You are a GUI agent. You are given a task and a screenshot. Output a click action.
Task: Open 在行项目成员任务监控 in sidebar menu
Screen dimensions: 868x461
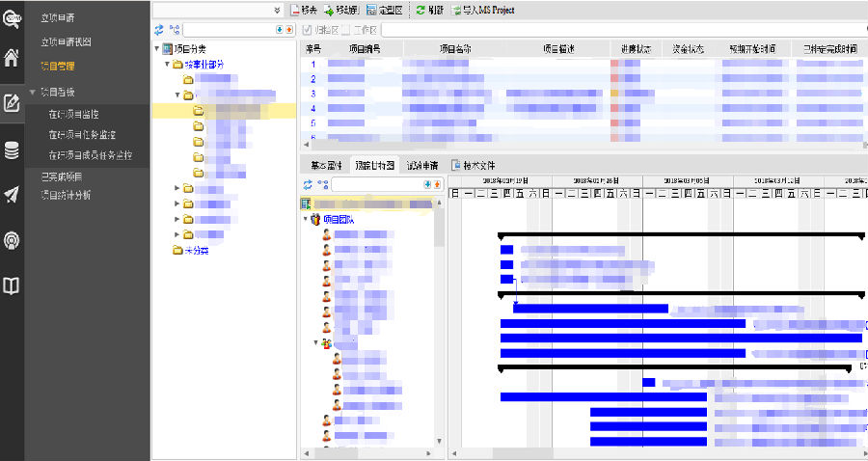(x=91, y=155)
